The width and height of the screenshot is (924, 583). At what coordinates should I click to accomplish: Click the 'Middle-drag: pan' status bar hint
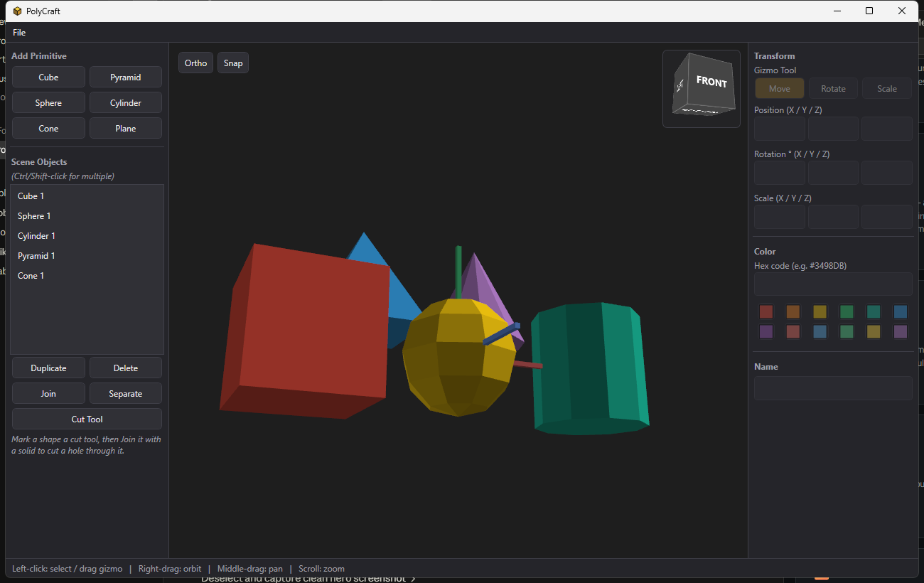coord(250,569)
